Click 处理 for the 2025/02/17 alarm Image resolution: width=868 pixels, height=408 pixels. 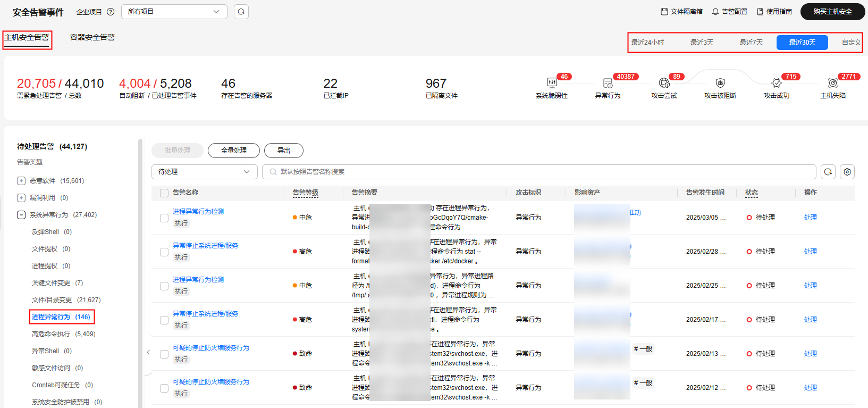pyautogui.click(x=810, y=320)
